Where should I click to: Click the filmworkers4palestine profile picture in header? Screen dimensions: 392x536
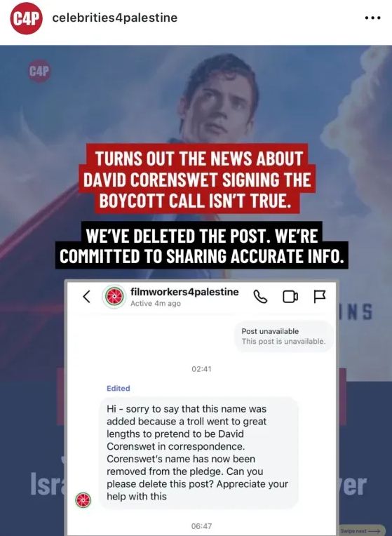click(x=114, y=296)
